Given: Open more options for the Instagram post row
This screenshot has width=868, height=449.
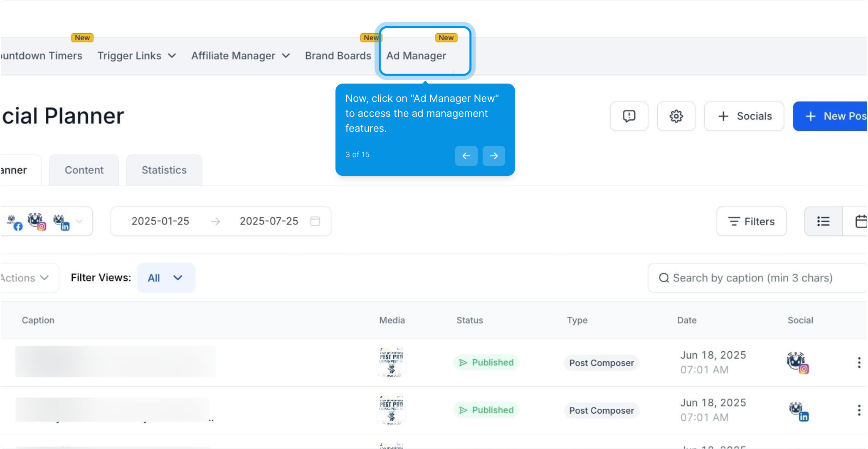Looking at the screenshot, I should (x=859, y=363).
